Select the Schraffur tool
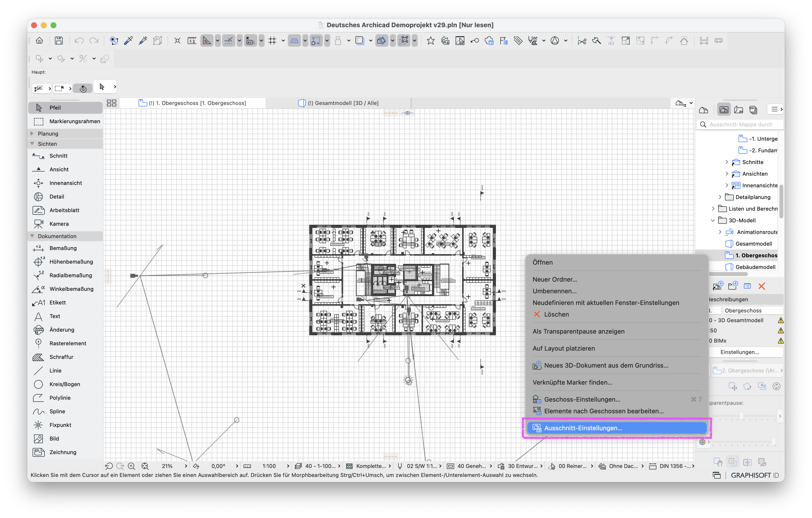Image resolution: width=812 pixels, height=518 pixels. point(65,357)
